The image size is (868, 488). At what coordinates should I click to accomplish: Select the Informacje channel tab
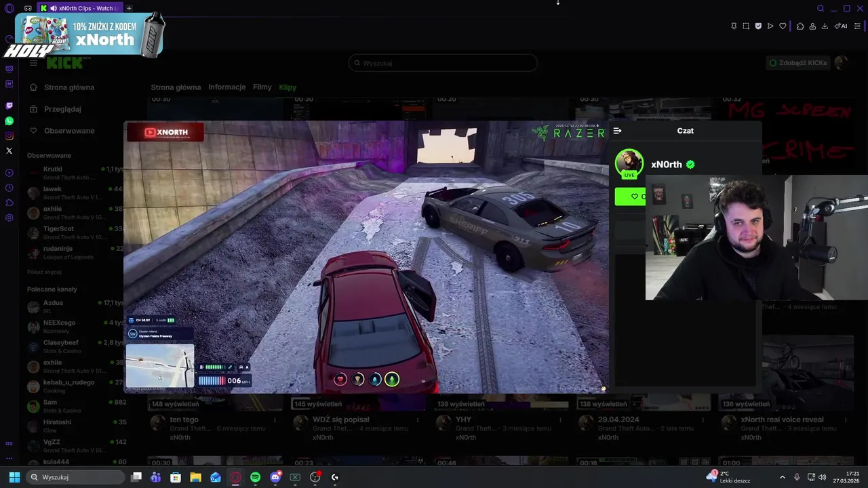click(227, 87)
